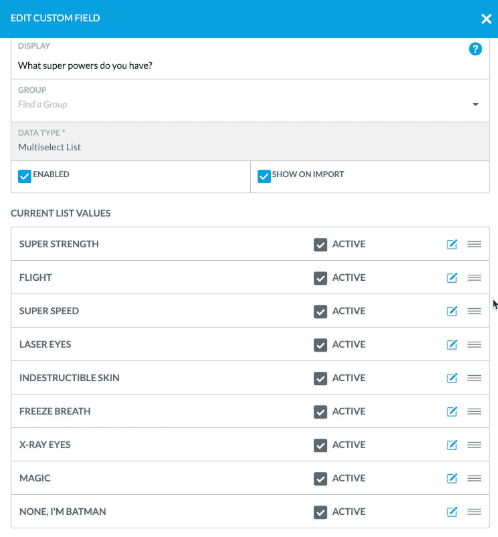Untick Active for X-Ray Eyes
The width and height of the screenshot is (498, 537).
[320, 445]
